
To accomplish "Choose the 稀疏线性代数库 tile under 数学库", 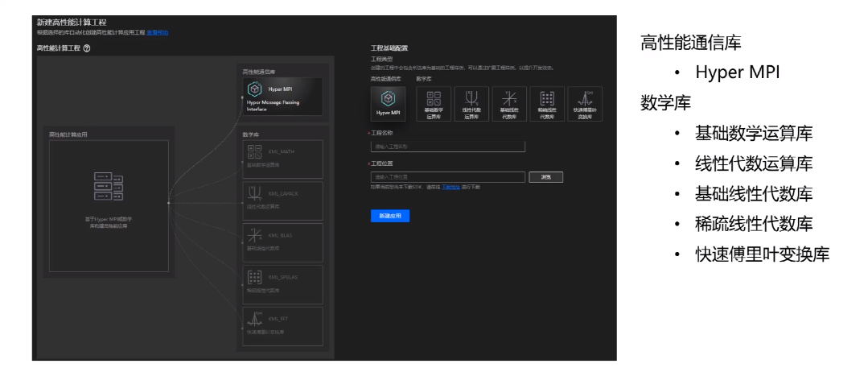I will 547,104.
